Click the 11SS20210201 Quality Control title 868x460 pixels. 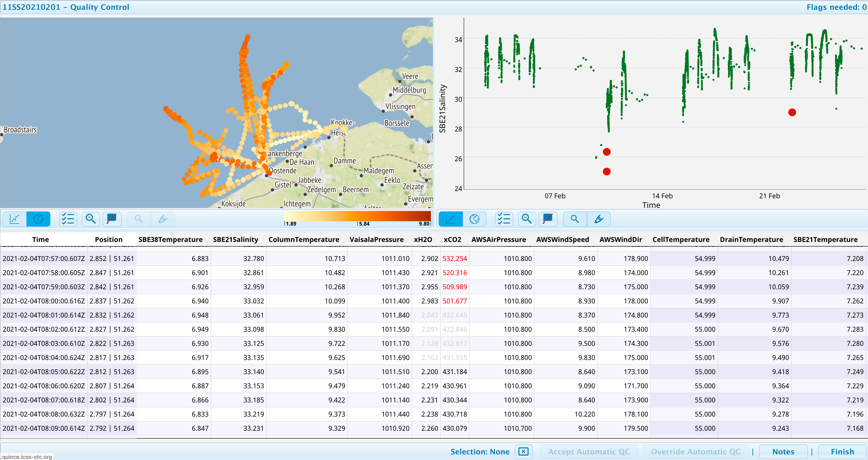click(66, 7)
